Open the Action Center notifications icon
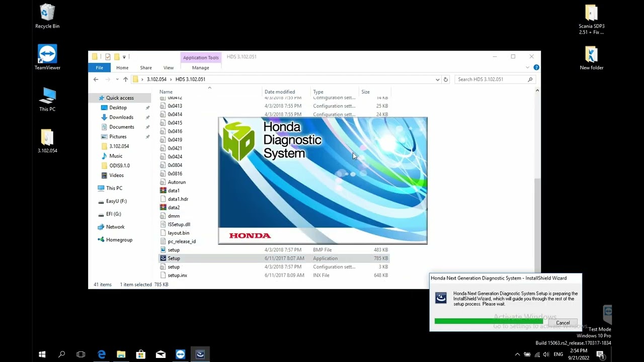The image size is (644, 362). (600, 354)
